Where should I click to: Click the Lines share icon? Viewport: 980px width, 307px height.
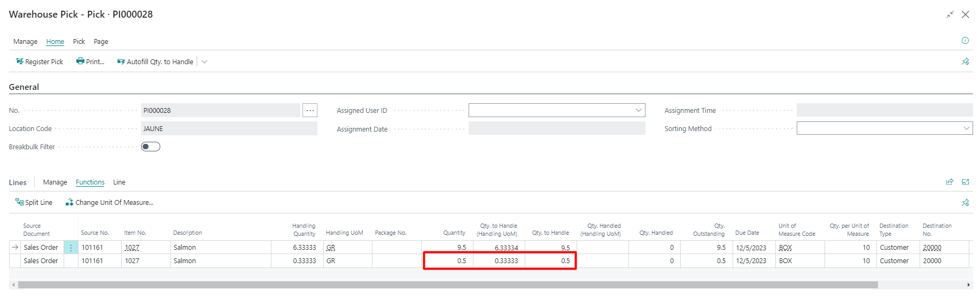pos(950,182)
